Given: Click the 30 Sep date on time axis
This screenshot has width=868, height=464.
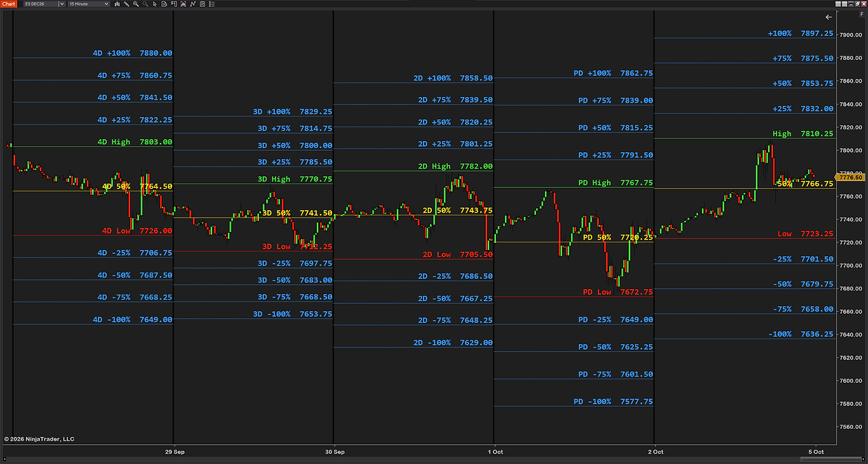Looking at the screenshot, I should tap(335, 452).
